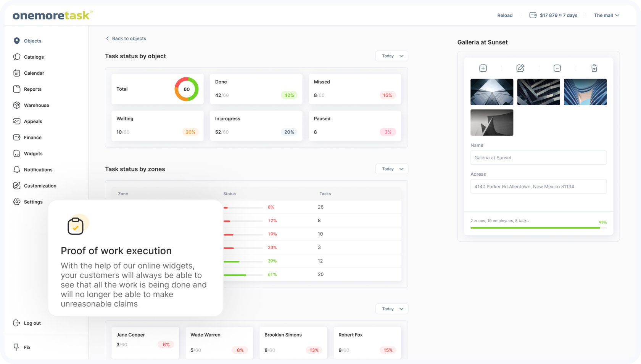Open the Today dropdown above employee cards
Screen dimensions: 641x364
392,309
